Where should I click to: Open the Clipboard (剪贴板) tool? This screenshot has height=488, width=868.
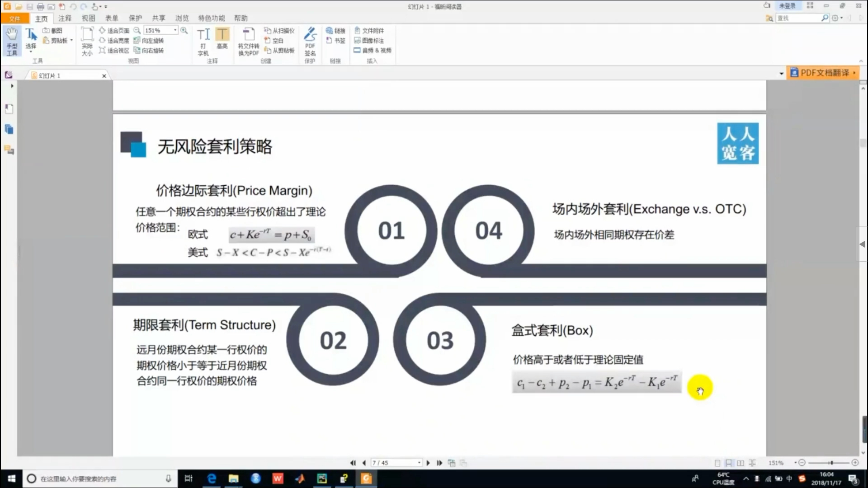pos(56,41)
